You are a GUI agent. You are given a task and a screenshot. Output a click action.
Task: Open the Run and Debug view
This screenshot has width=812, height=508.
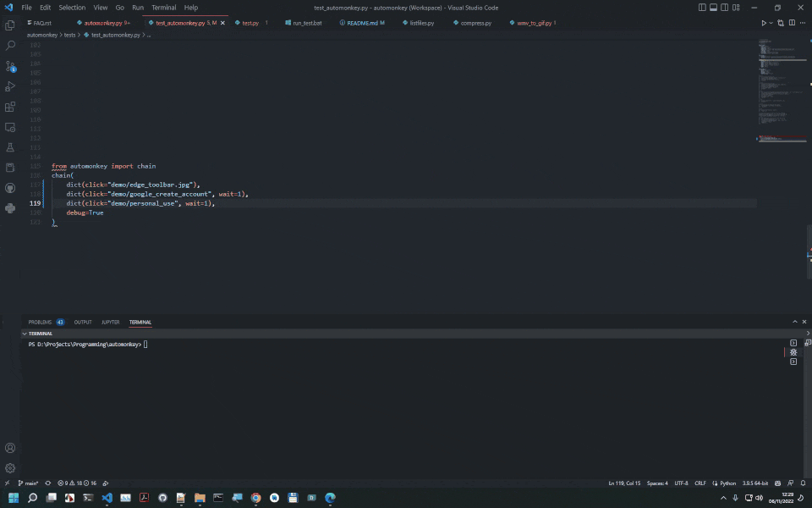click(x=10, y=86)
